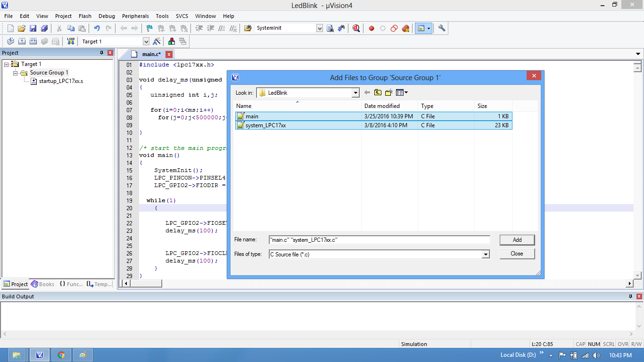Open the Debug menu

coord(107,16)
